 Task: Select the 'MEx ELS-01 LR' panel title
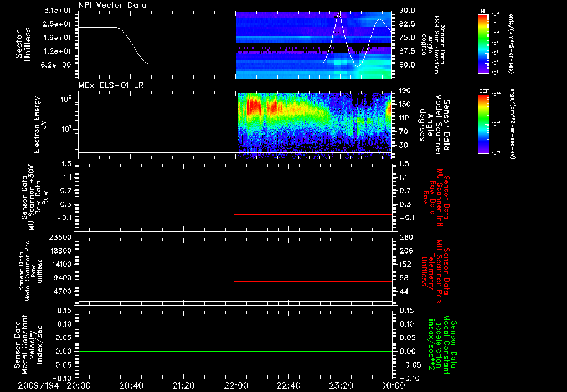click(111, 85)
